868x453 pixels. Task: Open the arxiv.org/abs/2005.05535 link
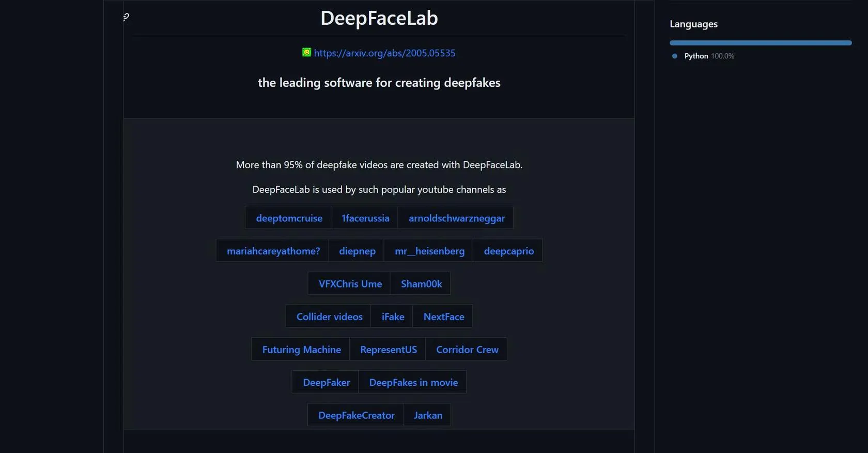click(384, 53)
